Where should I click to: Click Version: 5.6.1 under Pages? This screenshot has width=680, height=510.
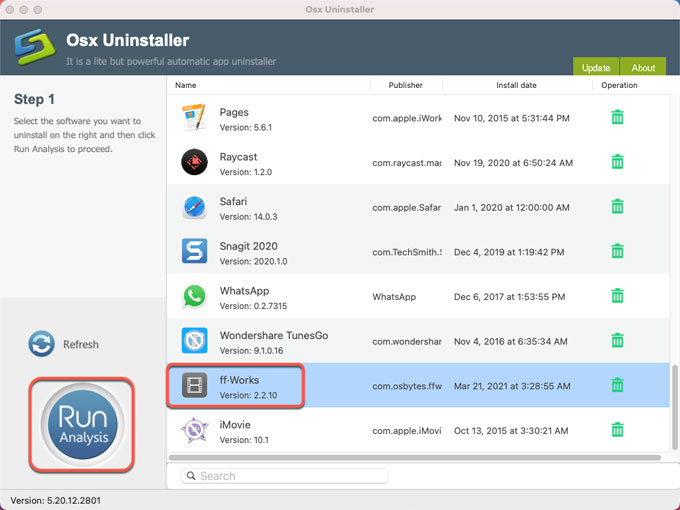point(245,128)
